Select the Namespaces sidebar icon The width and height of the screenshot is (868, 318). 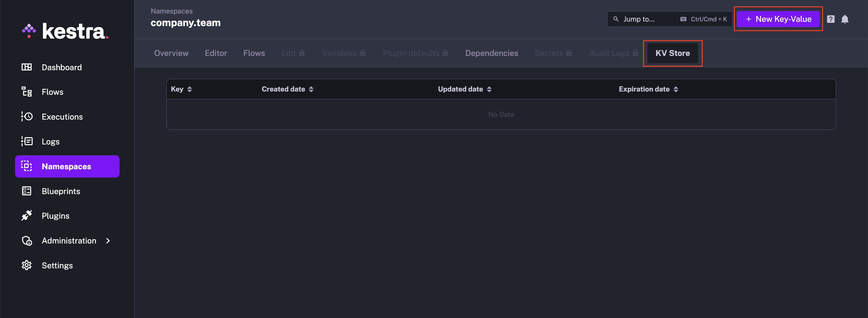[27, 166]
